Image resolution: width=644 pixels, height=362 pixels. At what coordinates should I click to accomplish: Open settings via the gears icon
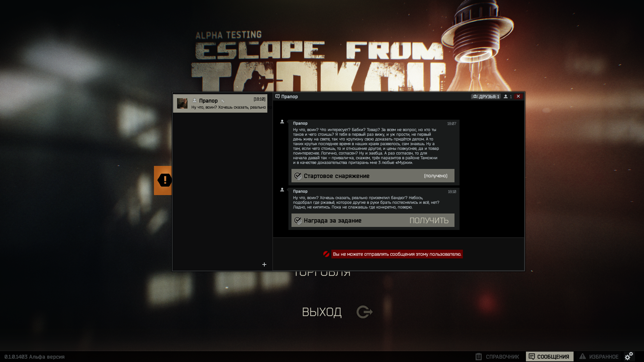coord(629,356)
